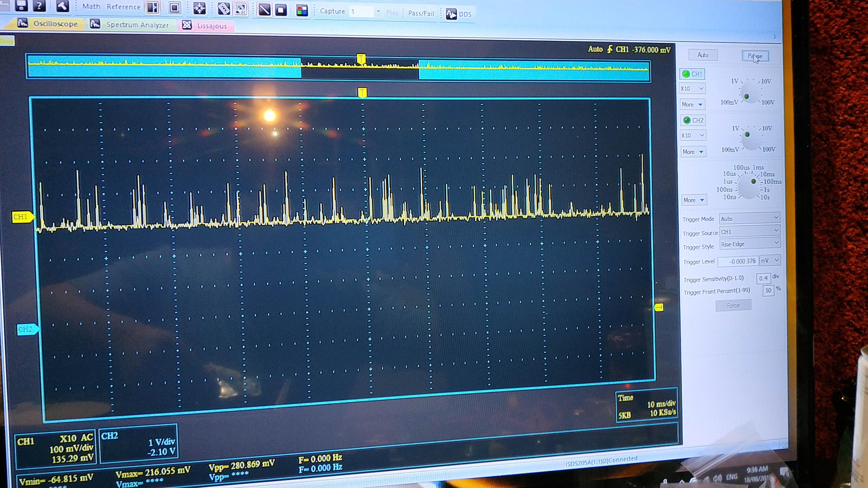The width and height of the screenshot is (868, 488).
Task: Open the color palette settings icon
Action: (302, 11)
